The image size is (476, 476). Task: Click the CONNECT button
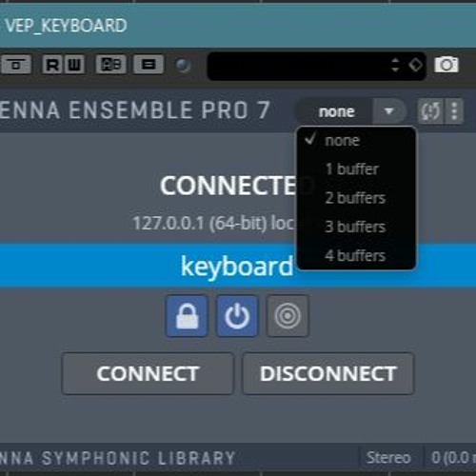click(148, 373)
